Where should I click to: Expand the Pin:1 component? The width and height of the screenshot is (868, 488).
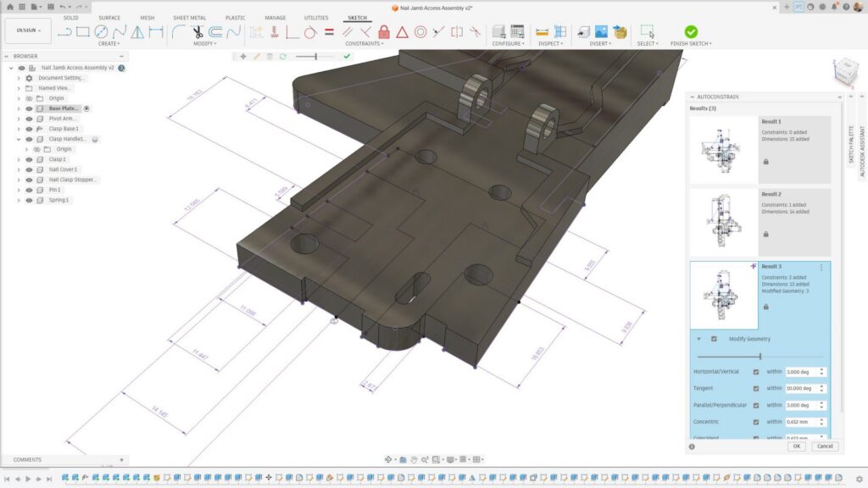click(19, 190)
